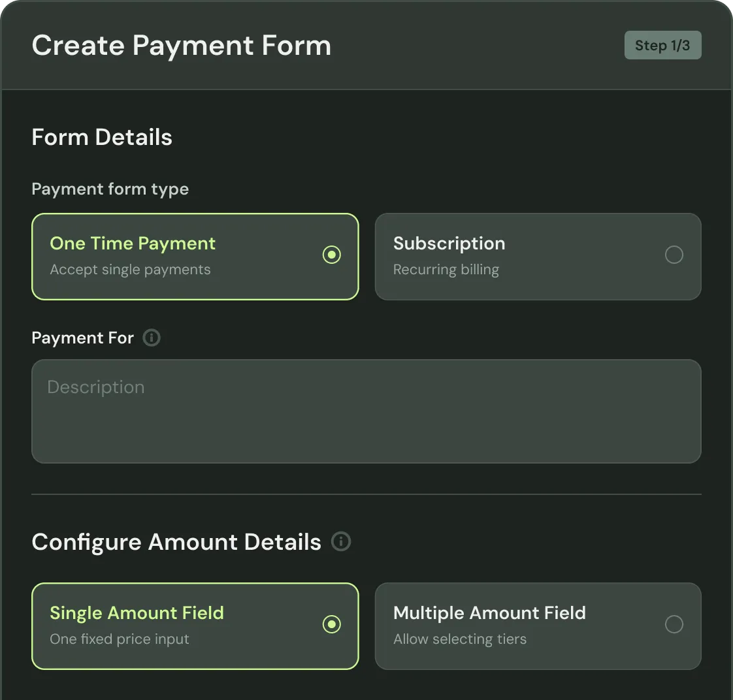
Task: Click the Recurring billing subtitle text
Action: tap(446, 270)
